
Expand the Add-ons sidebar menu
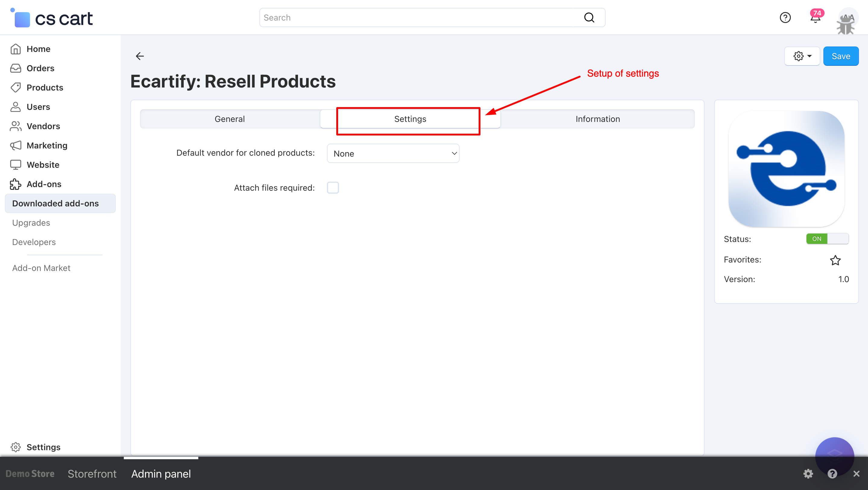tap(44, 184)
